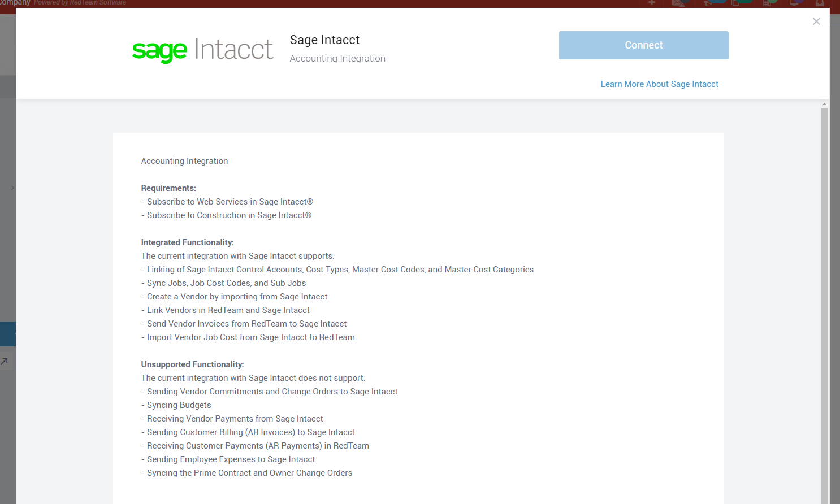Click Powered by RedTeam Software header text
The image size is (840, 504).
(x=80, y=3)
